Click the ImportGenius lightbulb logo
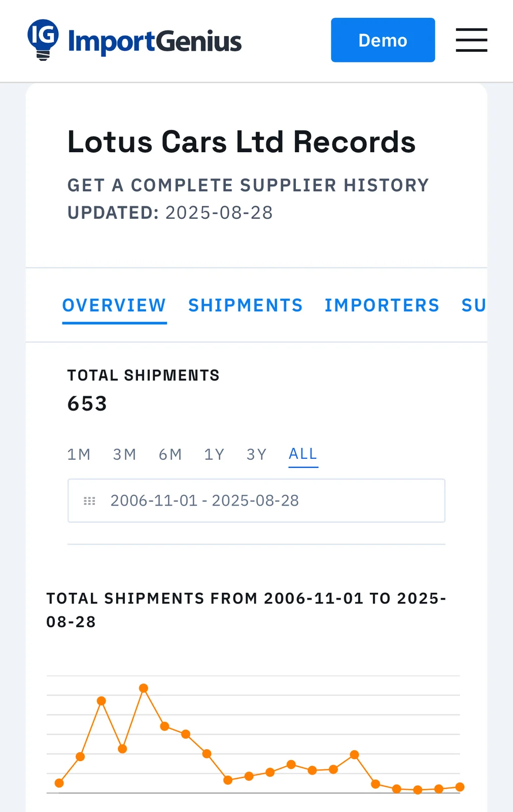513x812 pixels. point(43,40)
